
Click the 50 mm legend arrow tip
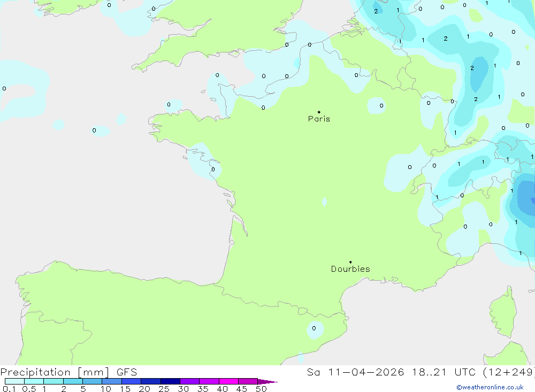pyautogui.click(x=267, y=382)
